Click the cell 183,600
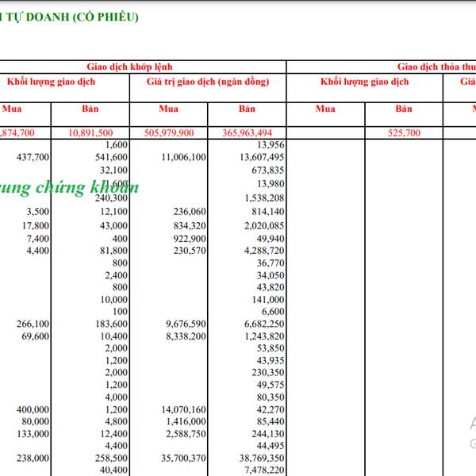476x476 pixels. 111,324
